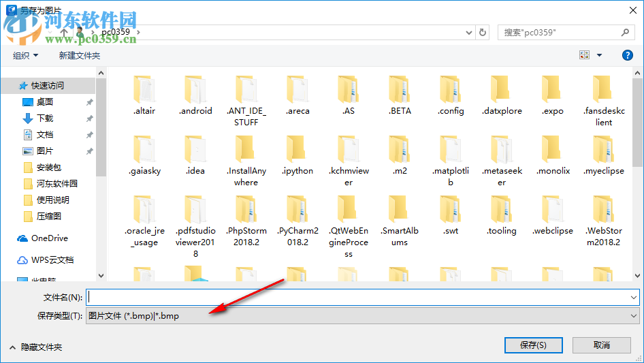The image size is (644, 363).
Task: Open the 组织 menu dropdown
Action: pyautogui.click(x=25, y=55)
